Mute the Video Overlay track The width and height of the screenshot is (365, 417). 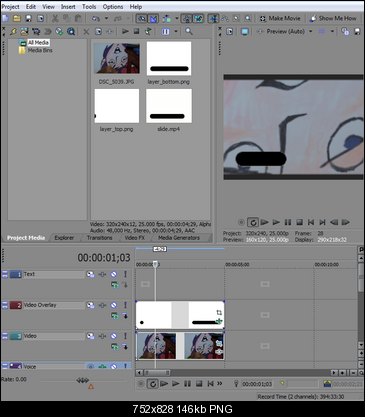114,305
